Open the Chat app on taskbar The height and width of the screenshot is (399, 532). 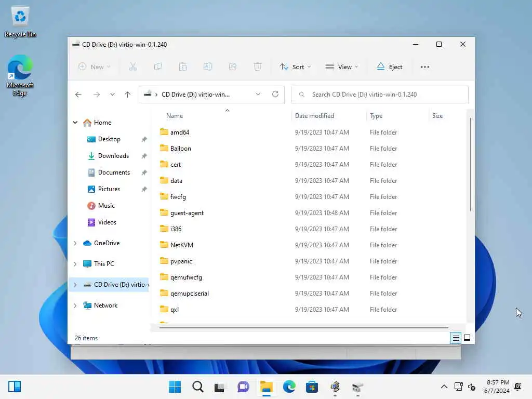click(x=243, y=387)
